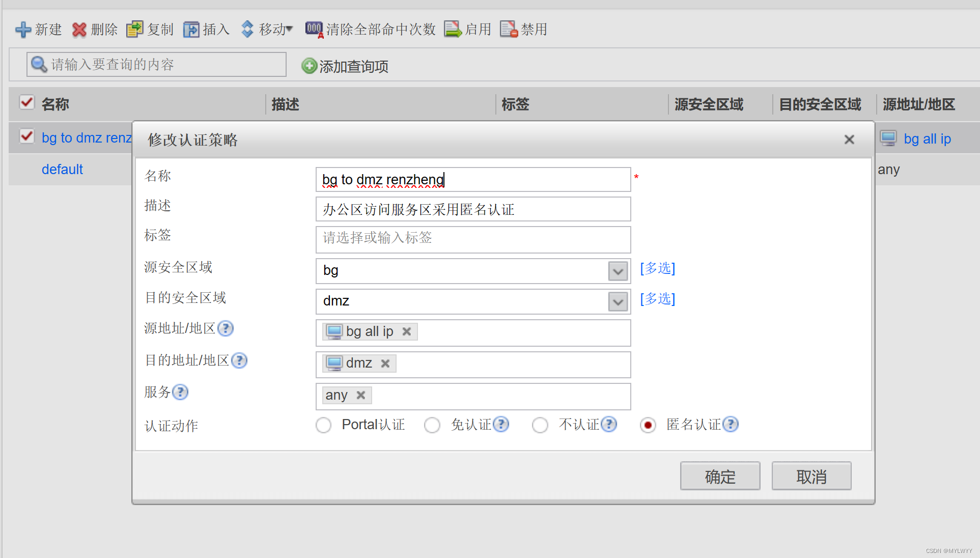Click the 确定 confirm button

coord(720,476)
